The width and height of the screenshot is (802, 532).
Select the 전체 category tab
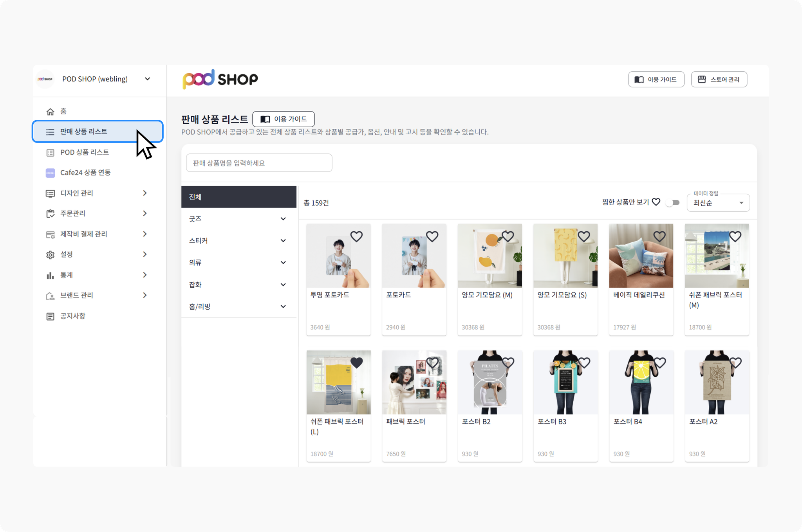click(238, 197)
